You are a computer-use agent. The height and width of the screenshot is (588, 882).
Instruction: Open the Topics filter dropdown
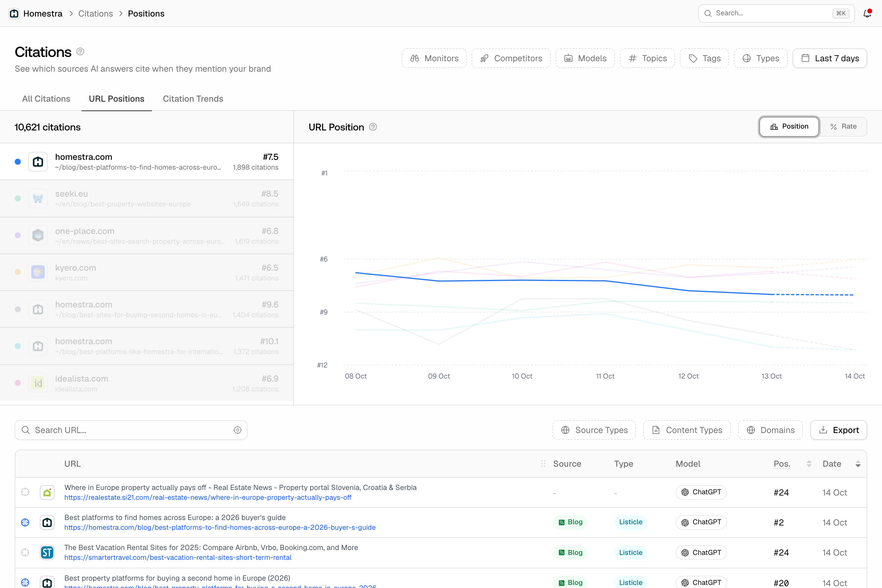(647, 58)
